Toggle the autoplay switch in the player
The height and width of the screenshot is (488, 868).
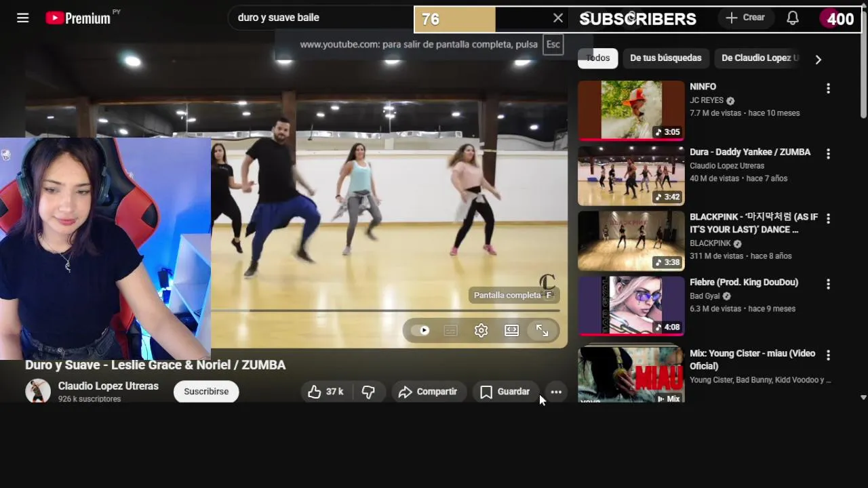pos(420,330)
